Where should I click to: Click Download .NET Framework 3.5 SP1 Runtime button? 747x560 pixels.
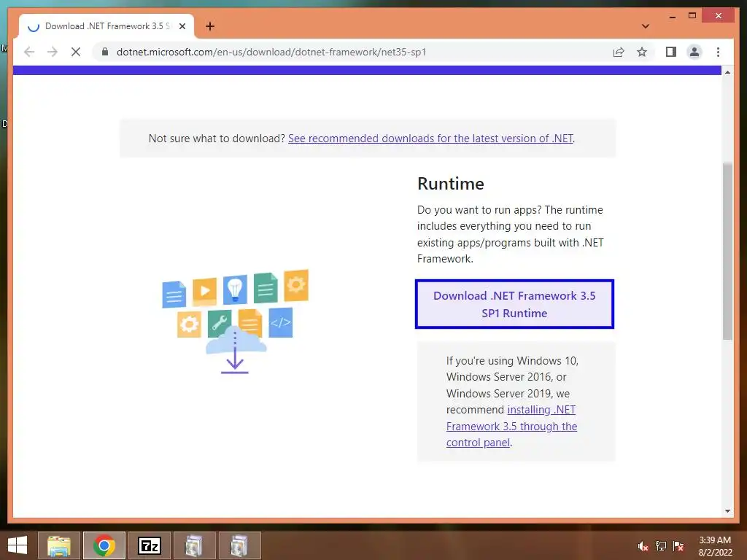pyautogui.click(x=514, y=304)
